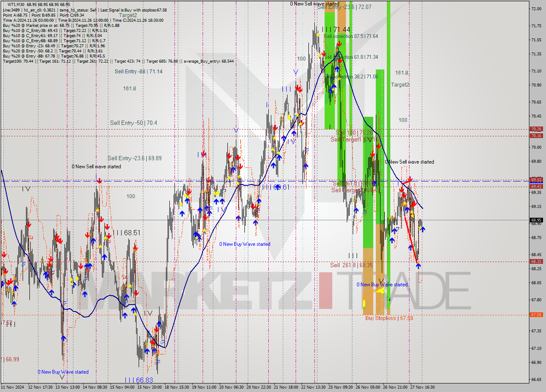This screenshot has height=392, width=546.
Task: Click the 71.10 price axis label
Action: coord(536,71)
